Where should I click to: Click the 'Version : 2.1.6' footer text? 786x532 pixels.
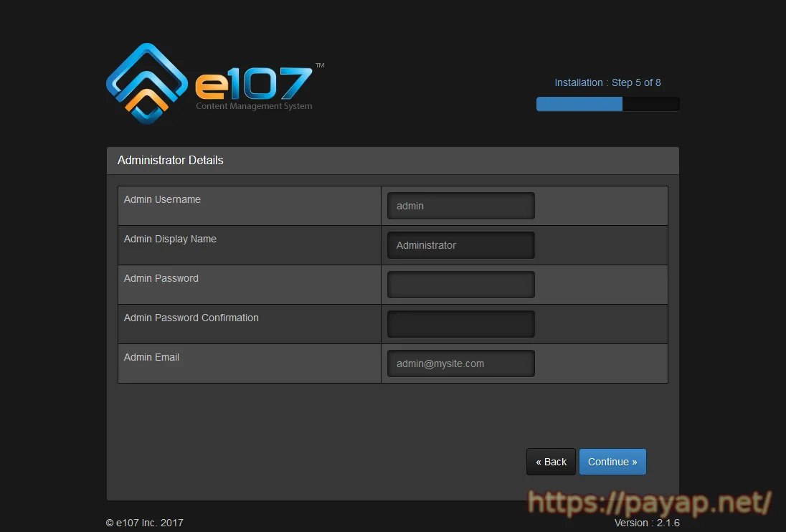(647, 523)
